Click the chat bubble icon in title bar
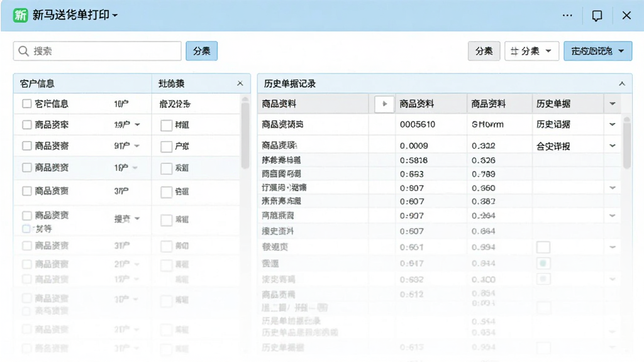This screenshot has width=644, height=362. point(597,16)
